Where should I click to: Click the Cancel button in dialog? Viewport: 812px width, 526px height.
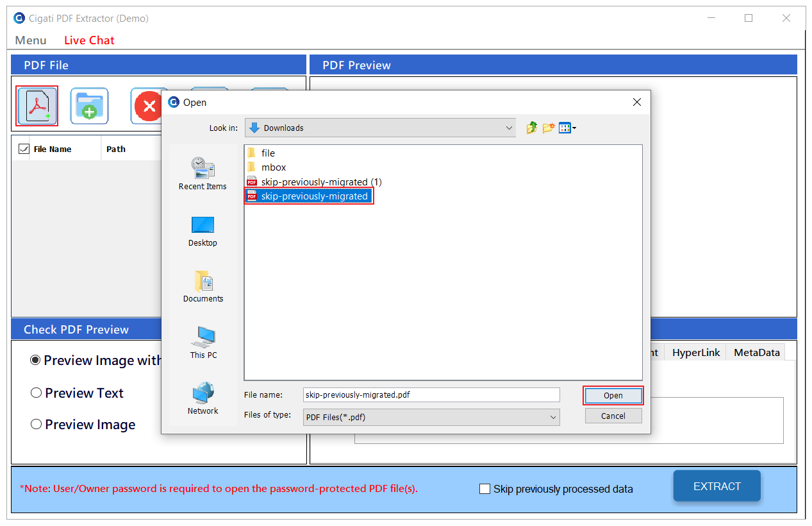point(613,416)
